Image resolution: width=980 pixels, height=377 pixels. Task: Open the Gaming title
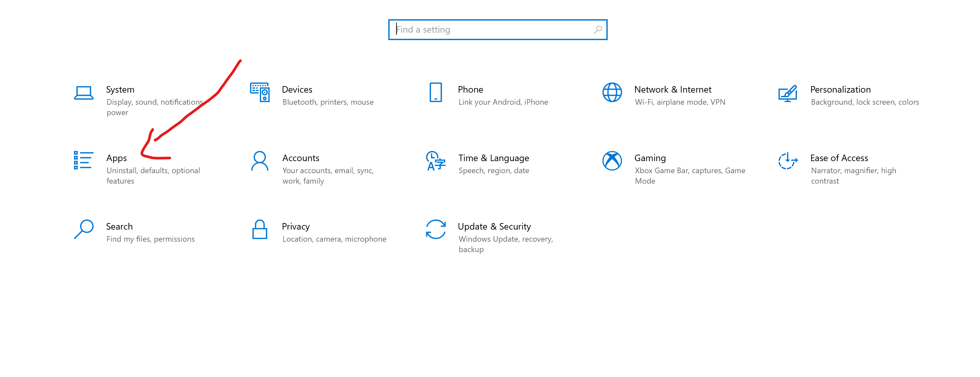pyautogui.click(x=650, y=158)
